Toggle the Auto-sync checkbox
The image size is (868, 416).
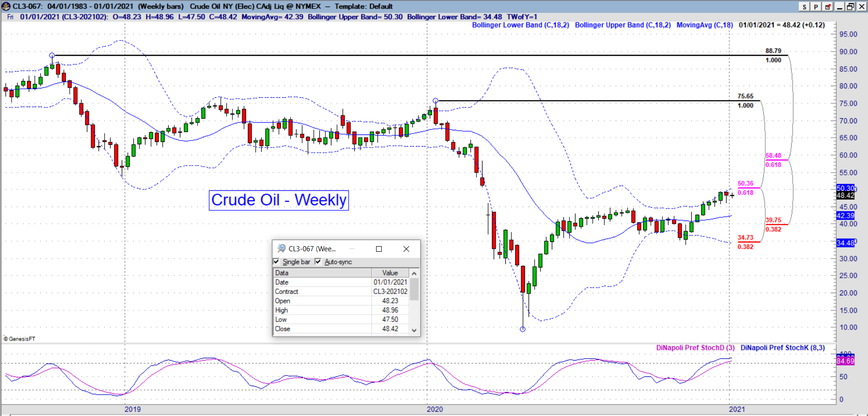click(x=318, y=262)
